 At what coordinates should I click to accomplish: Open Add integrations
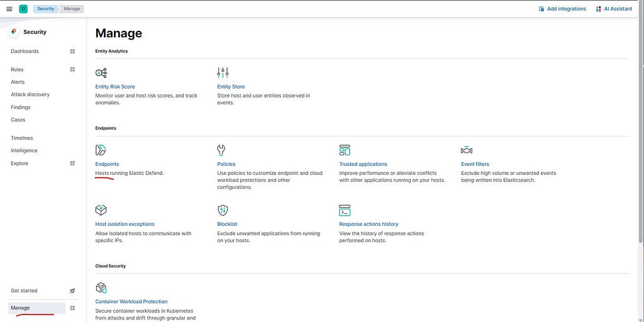[562, 9]
